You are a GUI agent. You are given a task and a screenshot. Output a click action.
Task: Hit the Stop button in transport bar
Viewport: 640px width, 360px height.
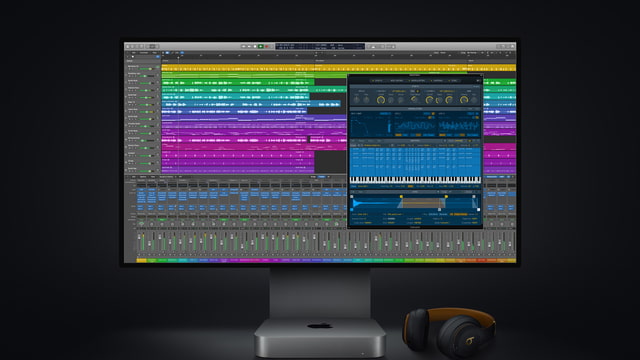255,47
